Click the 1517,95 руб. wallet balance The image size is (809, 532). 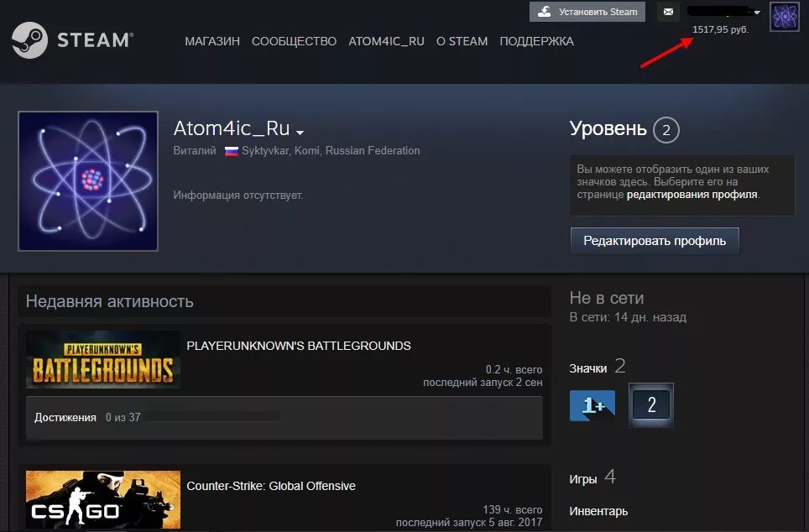point(720,29)
